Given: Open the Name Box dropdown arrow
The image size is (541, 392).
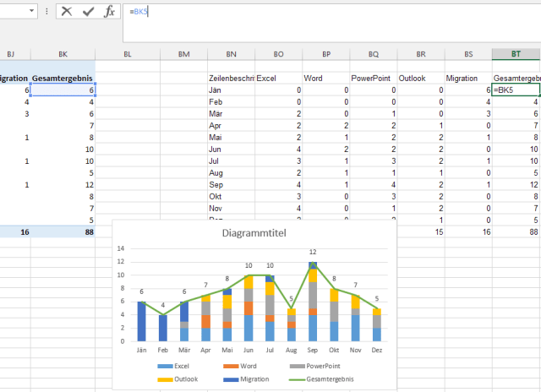Looking at the screenshot, I should 32,11.
